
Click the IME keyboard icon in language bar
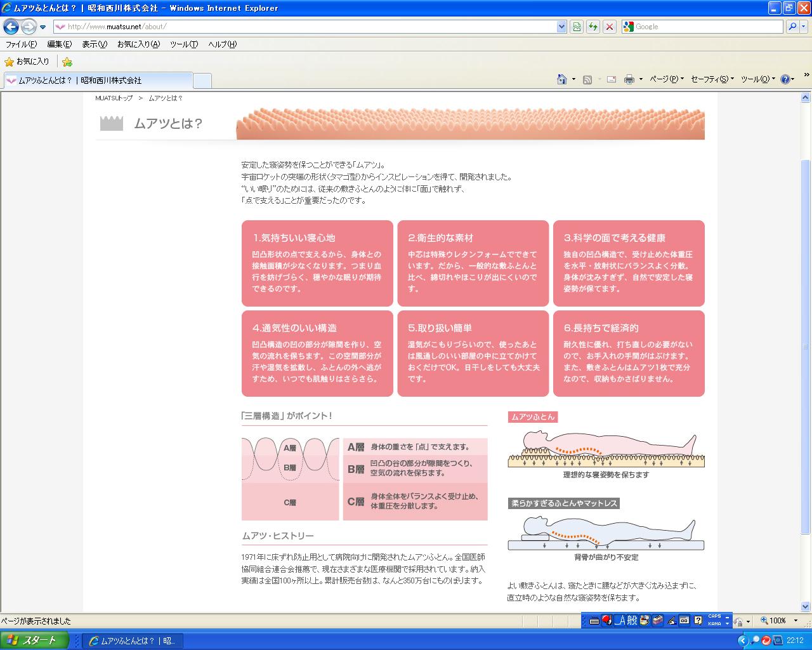[594, 621]
